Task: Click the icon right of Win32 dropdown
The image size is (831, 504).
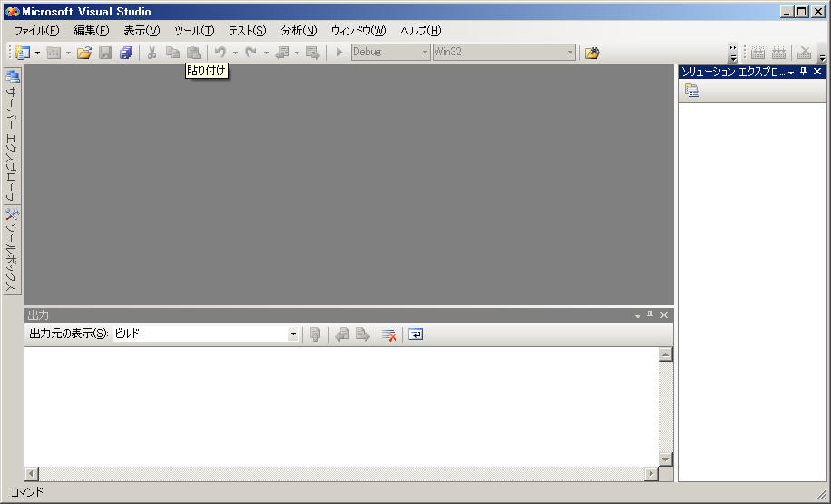Action: [591, 53]
